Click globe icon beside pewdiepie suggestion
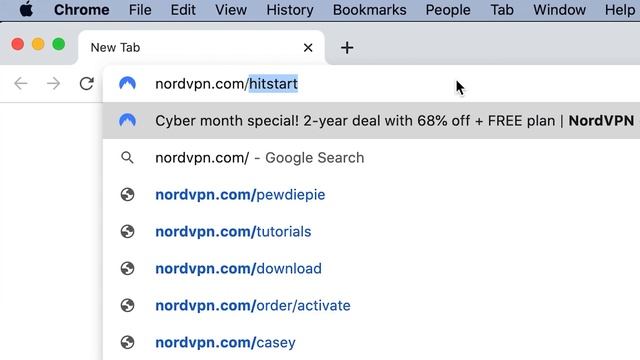The image size is (640, 360). (x=127, y=195)
